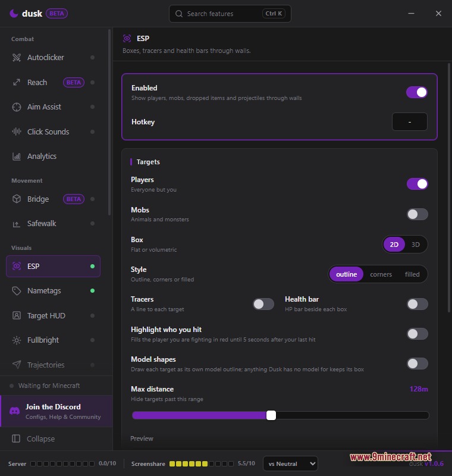Open the Target HUD page
Viewport: 452px width, 476px height.
(x=53, y=315)
